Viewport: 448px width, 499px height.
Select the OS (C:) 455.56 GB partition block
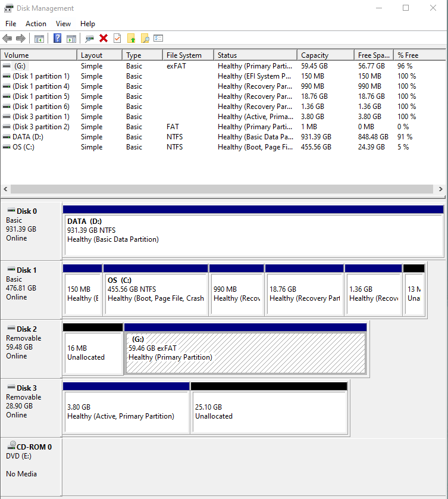(x=156, y=290)
